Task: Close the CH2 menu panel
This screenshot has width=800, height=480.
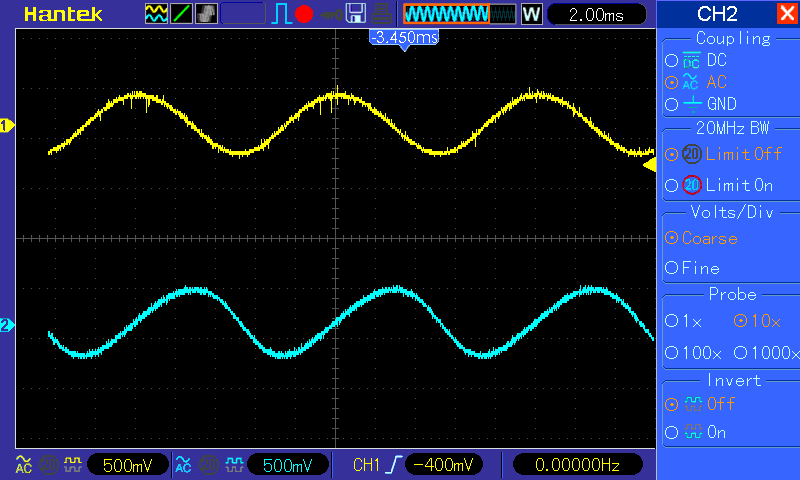Action: 787,13
